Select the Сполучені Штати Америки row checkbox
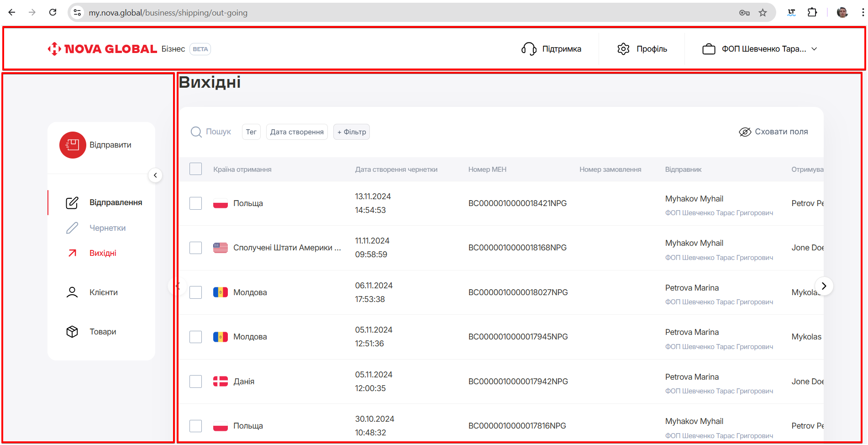Image resolution: width=868 pixels, height=445 pixels. point(195,248)
